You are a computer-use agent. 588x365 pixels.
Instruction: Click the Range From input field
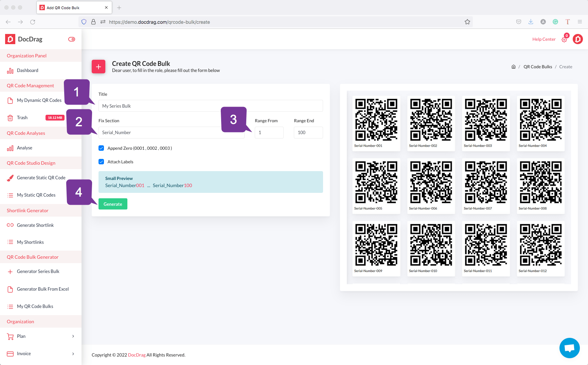(x=269, y=132)
